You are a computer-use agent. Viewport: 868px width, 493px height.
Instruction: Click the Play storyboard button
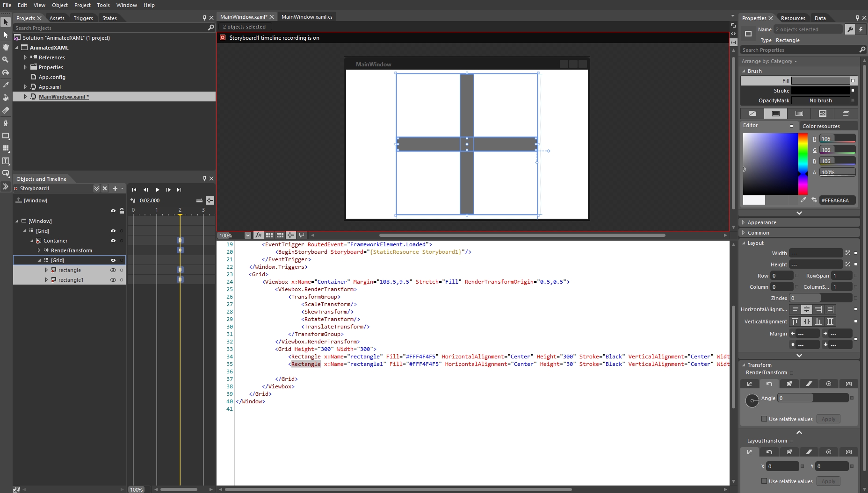pyautogui.click(x=157, y=190)
